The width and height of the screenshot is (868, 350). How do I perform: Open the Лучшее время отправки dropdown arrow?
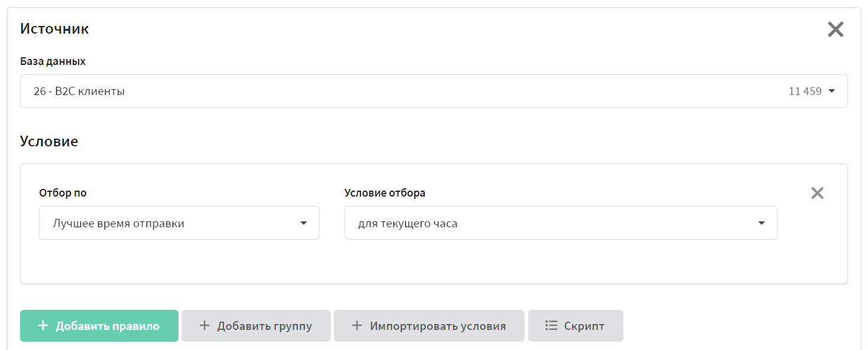click(303, 223)
